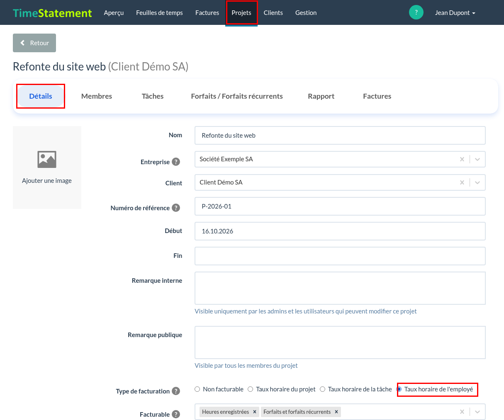Viewport: 504px width, 420px height.
Task: Click the help icon next to Entreprise
Action: point(176,162)
